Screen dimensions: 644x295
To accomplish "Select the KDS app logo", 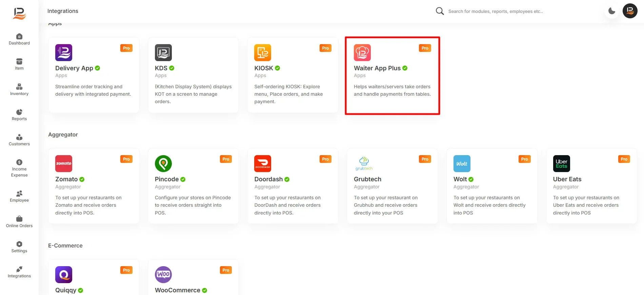I will (x=163, y=53).
